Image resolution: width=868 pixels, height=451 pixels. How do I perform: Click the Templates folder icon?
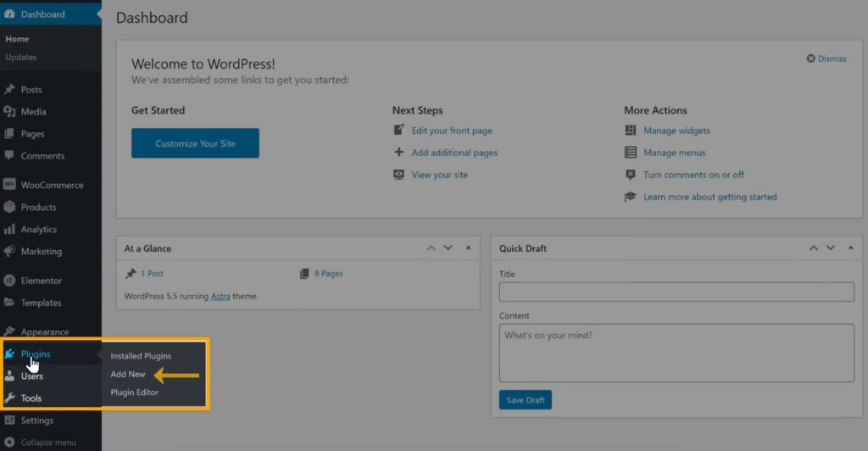coord(9,302)
